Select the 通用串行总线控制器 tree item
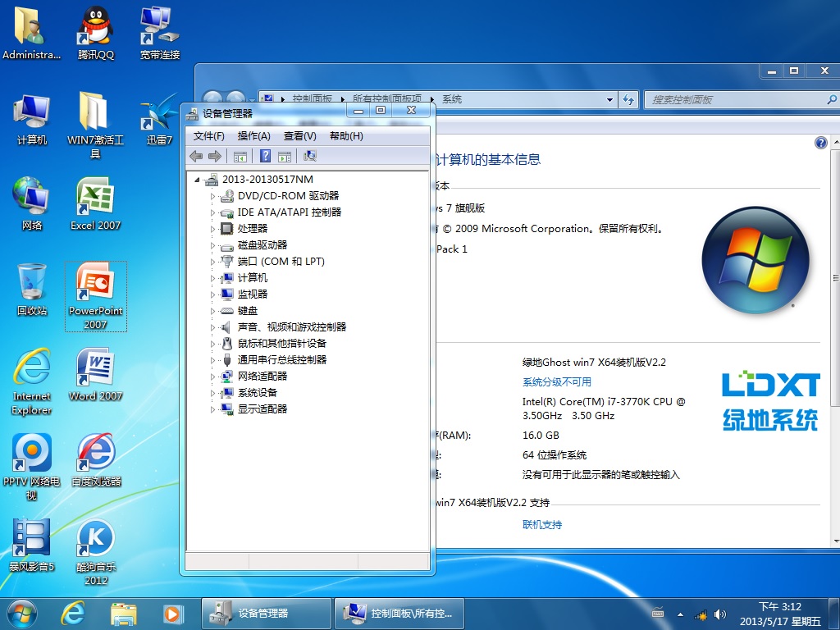840x630 pixels. tap(282, 360)
